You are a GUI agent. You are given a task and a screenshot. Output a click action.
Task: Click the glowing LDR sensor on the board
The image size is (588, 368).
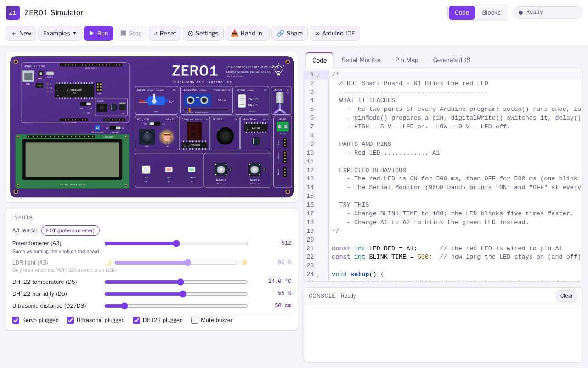166,137
